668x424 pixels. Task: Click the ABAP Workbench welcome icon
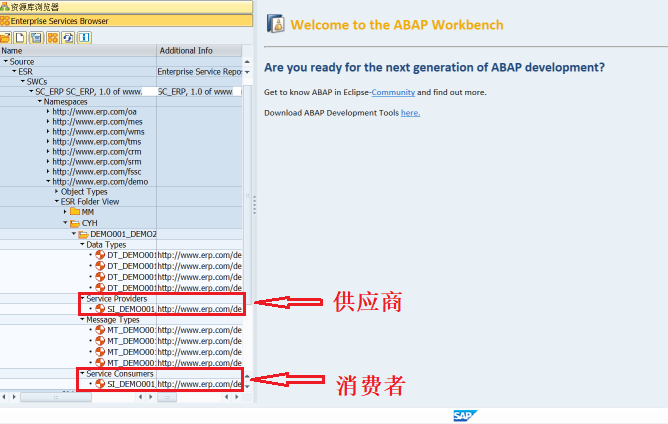click(x=276, y=24)
